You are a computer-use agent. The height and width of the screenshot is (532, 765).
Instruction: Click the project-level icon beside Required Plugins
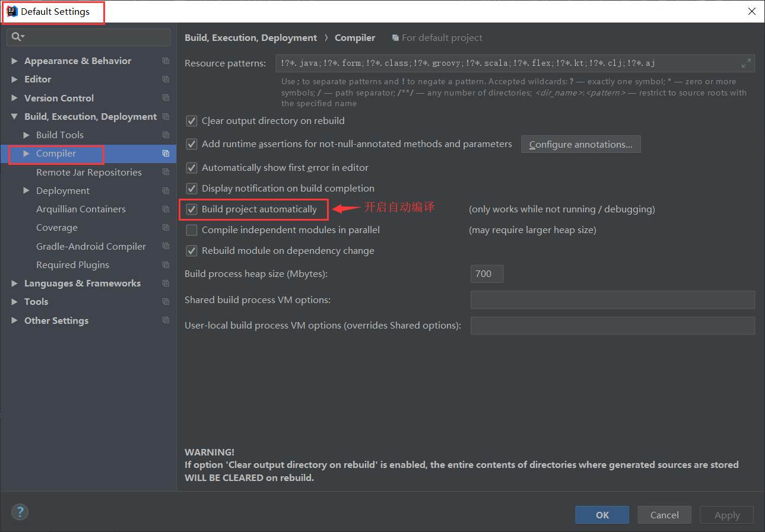pos(166,265)
